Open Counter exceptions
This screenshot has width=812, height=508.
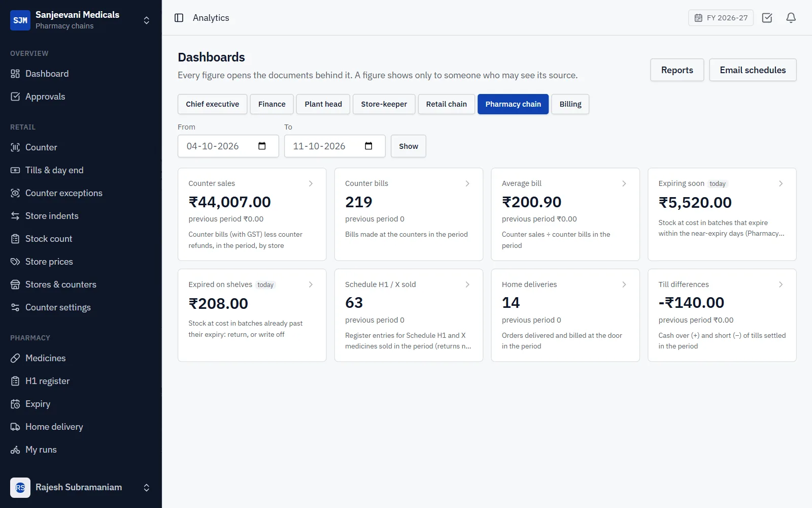point(81,193)
